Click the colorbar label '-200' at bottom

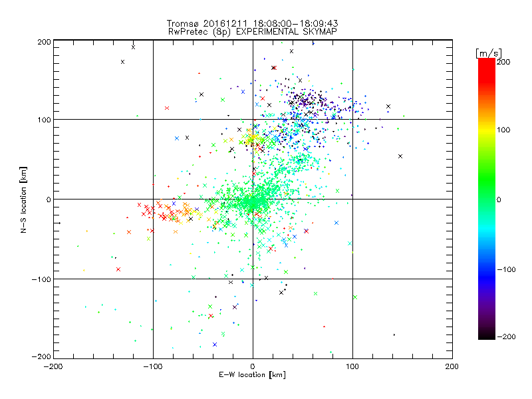506,336
